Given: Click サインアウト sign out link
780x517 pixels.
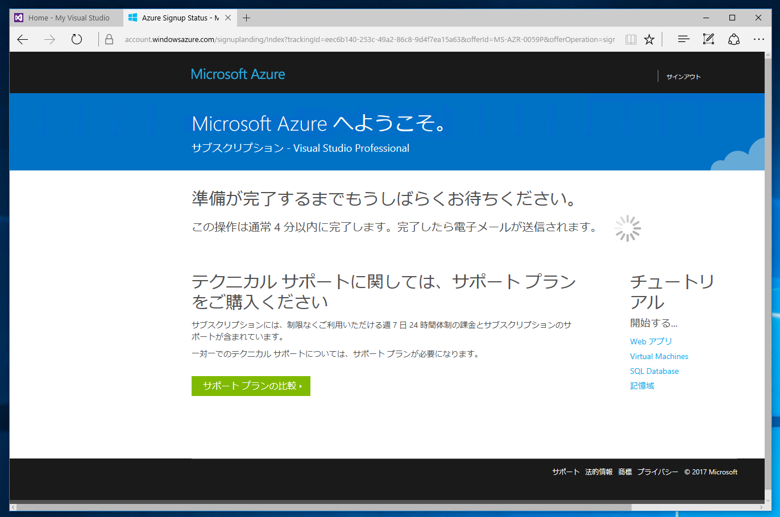Looking at the screenshot, I should [x=683, y=77].
